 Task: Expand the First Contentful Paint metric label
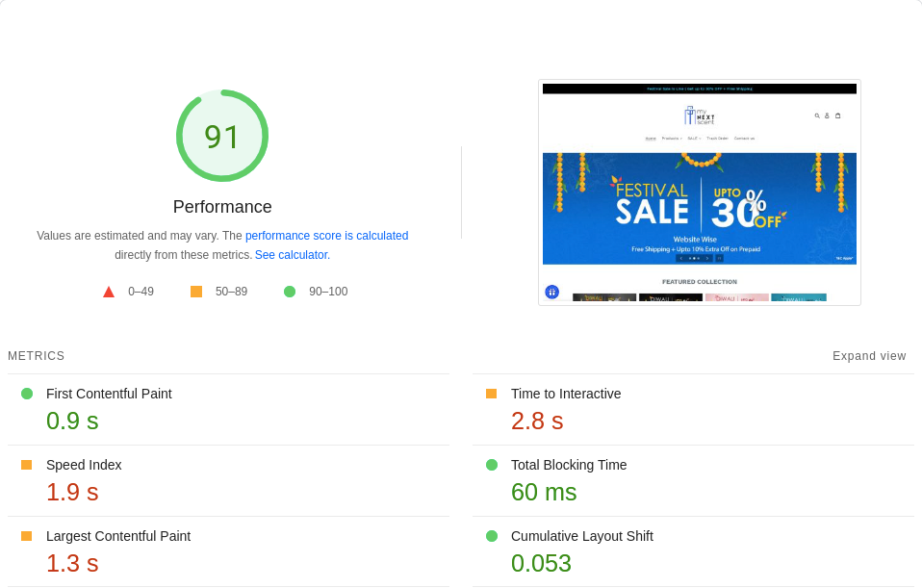109,394
